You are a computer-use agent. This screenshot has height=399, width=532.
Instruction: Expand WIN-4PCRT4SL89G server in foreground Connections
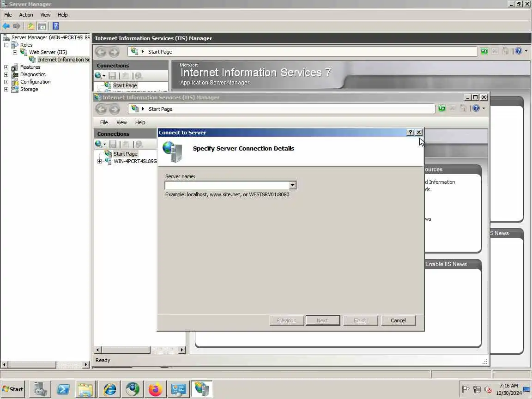pyautogui.click(x=99, y=162)
